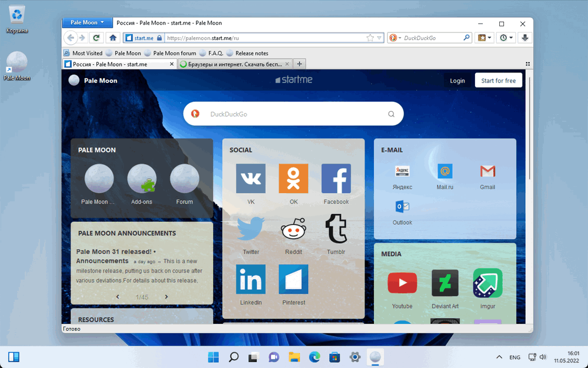Open the Facebook tile
588x368 pixels.
(x=336, y=178)
